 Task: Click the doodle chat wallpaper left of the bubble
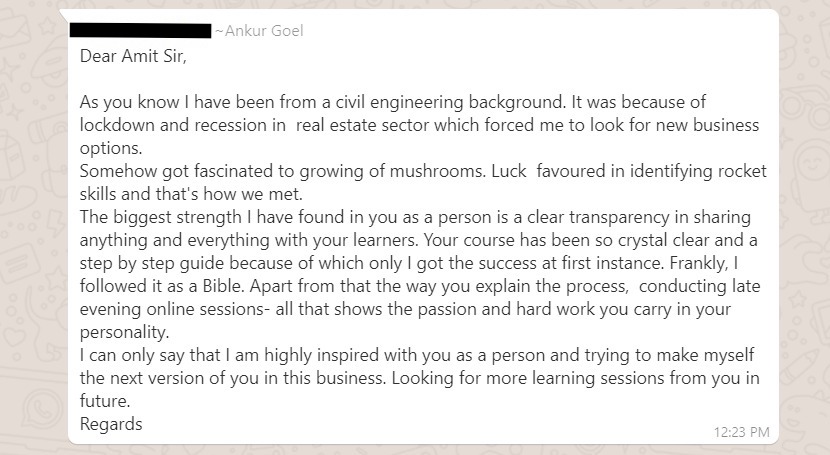tap(33, 228)
